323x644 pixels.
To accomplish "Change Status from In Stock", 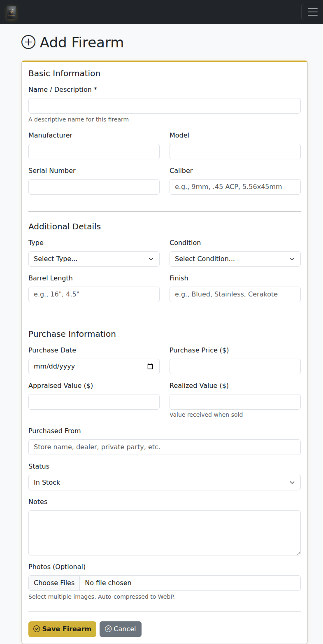I will [x=164, y=482].
